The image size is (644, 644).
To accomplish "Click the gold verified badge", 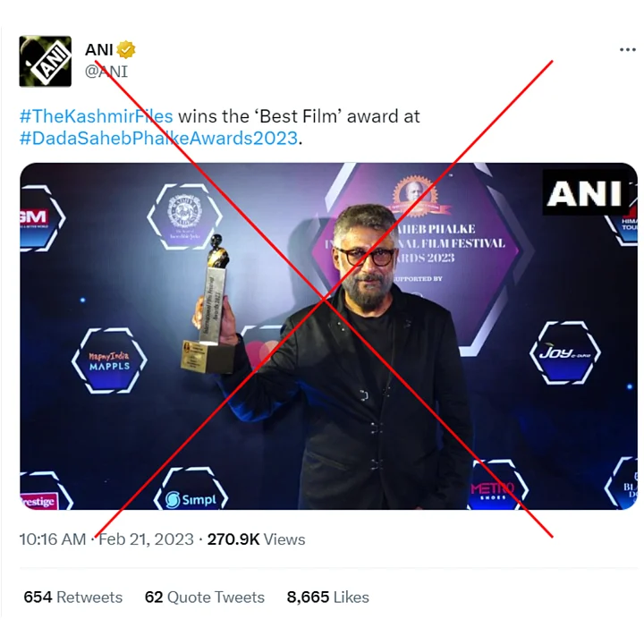I will (128, 50).
